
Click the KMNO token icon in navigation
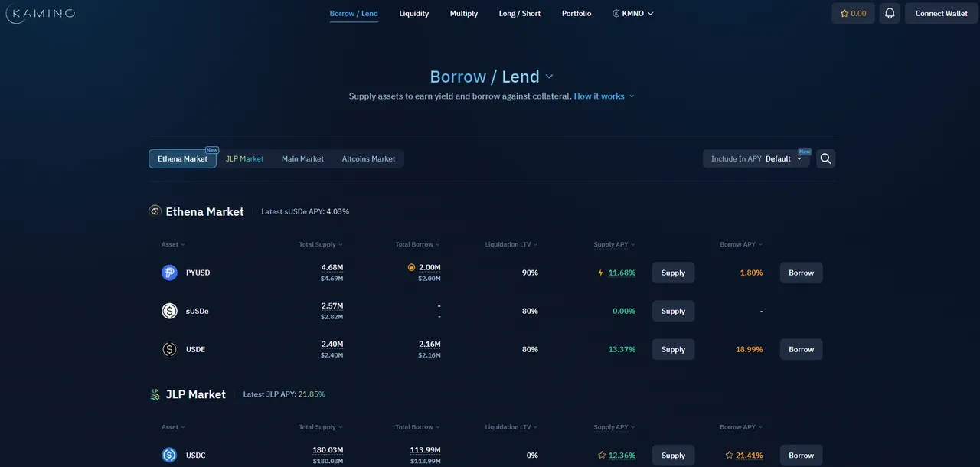616,13
